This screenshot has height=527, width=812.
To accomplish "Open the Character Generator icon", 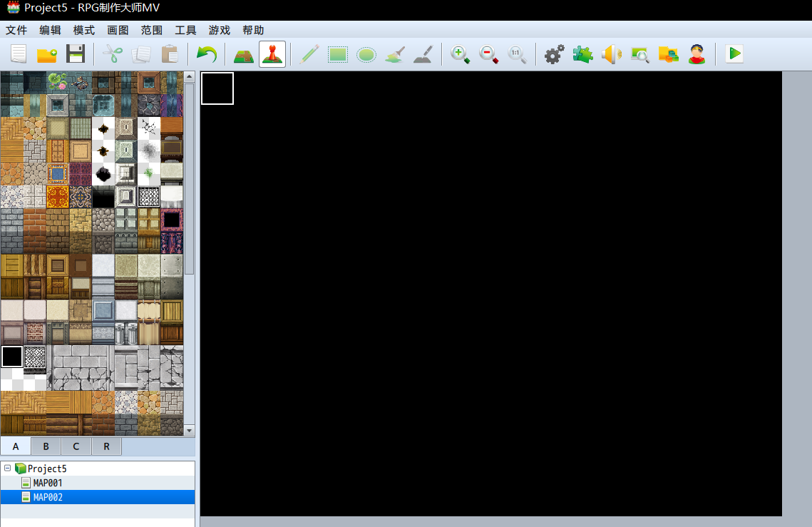I will 697,54.
